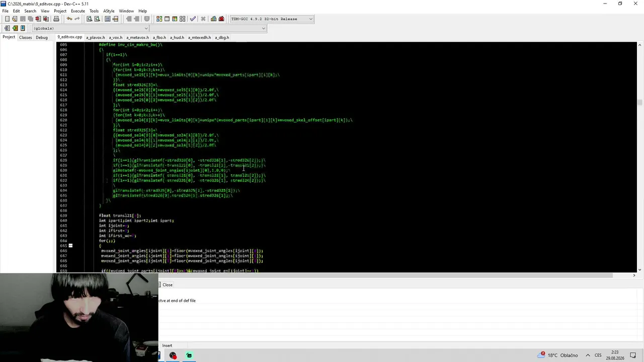This screenshot has height=362, width=644.
Task: Click the teal app icon in taskbar
Action: pos(189,355)
